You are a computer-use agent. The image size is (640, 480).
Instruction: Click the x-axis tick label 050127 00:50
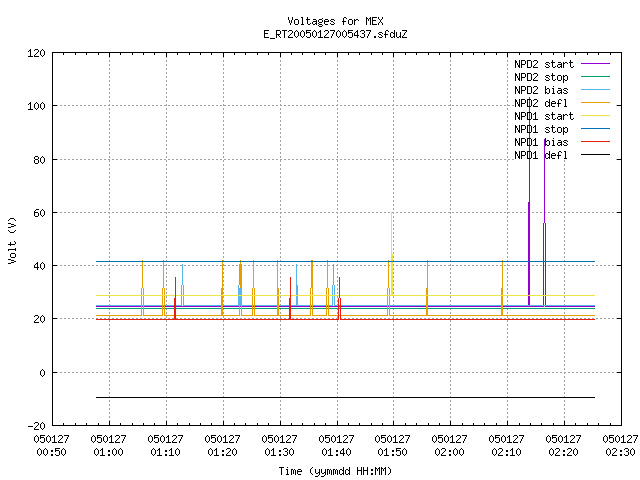pos(51,446)
